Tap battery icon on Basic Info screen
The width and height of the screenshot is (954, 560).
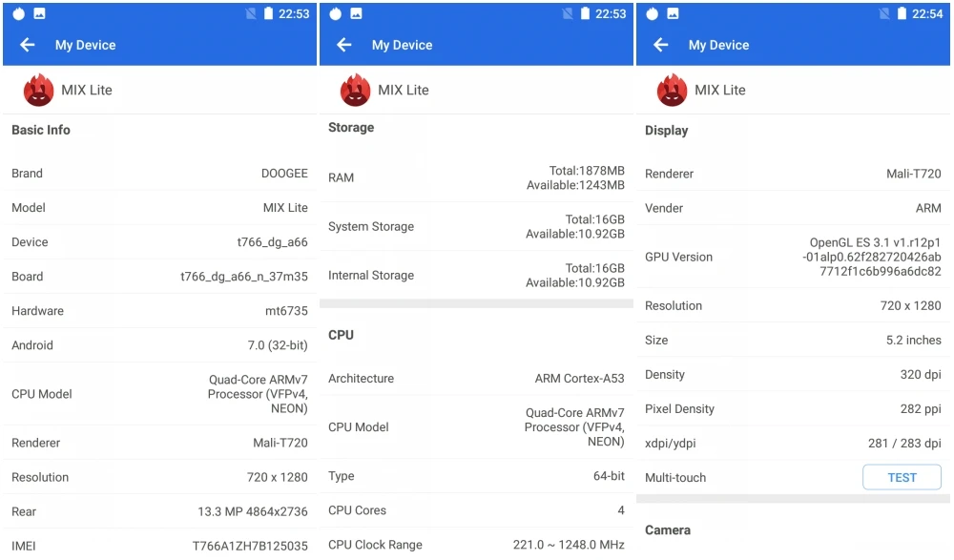(268, 13)
